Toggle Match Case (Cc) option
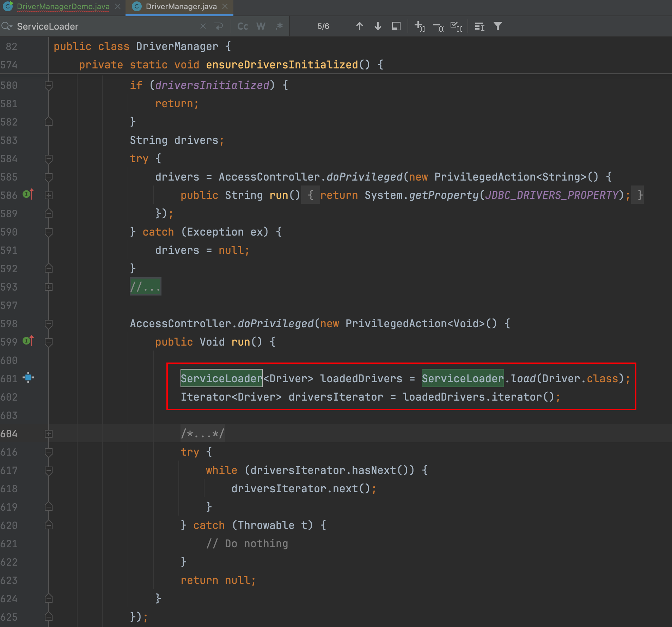 tap(243, 26)
